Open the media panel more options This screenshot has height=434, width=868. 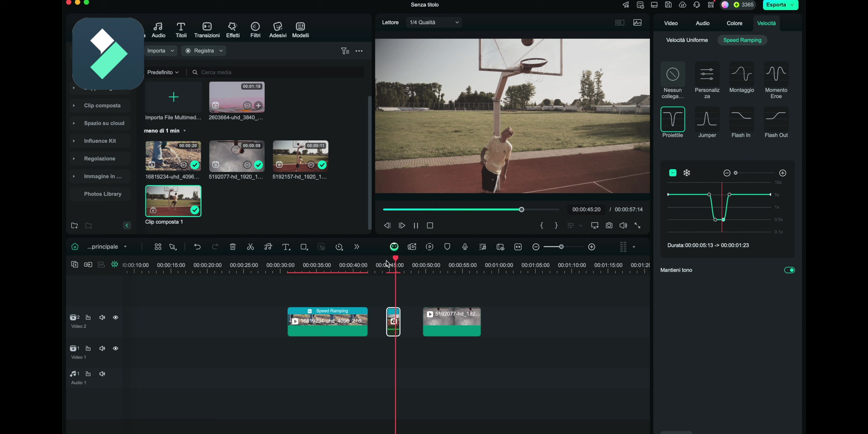359,51
